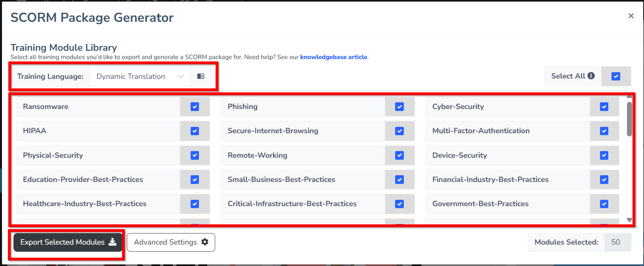644x266 pixels.
Task: Click the info icon next to Select All
Action: 591,76
